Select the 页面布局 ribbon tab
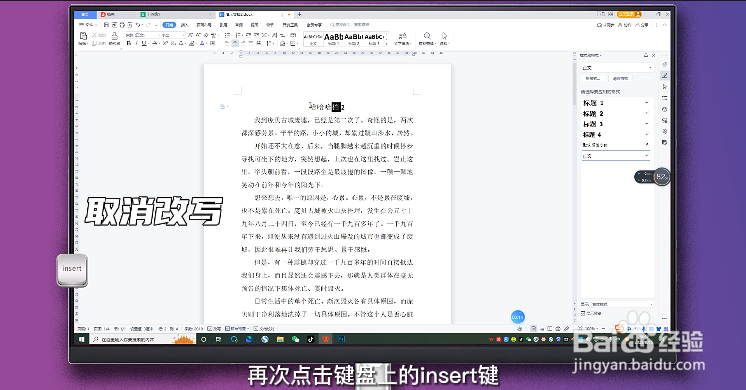Image resolution: width=746 pixels, height=390 pixels. [x=204, y=25]
